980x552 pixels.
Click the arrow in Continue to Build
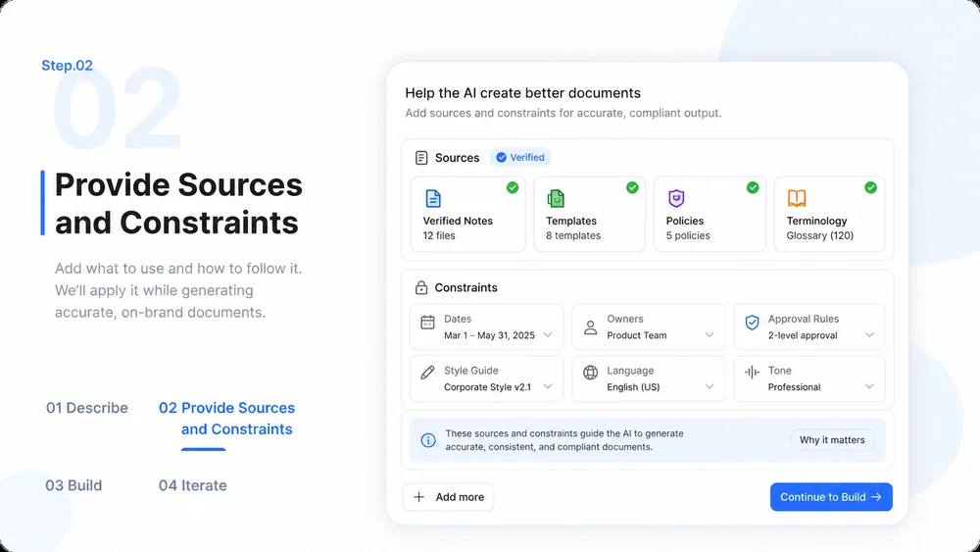tap(876, 497)
